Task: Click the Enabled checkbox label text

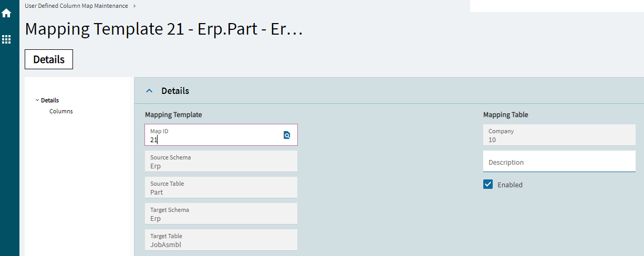Action: [510, 185]
